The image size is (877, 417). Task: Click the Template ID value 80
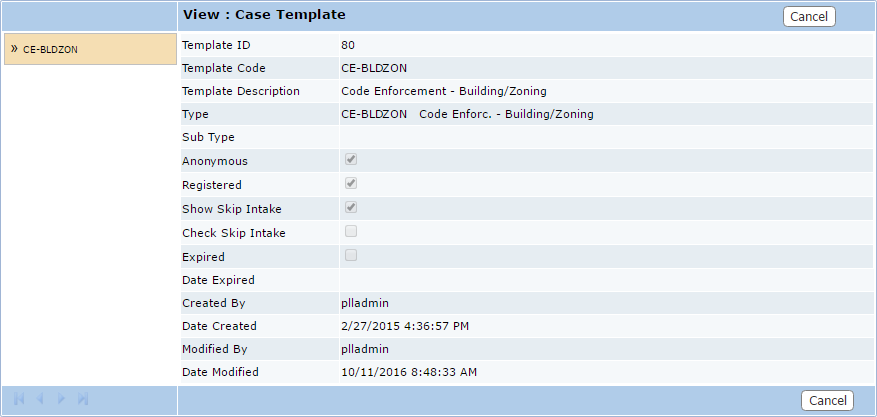[347, 45]
